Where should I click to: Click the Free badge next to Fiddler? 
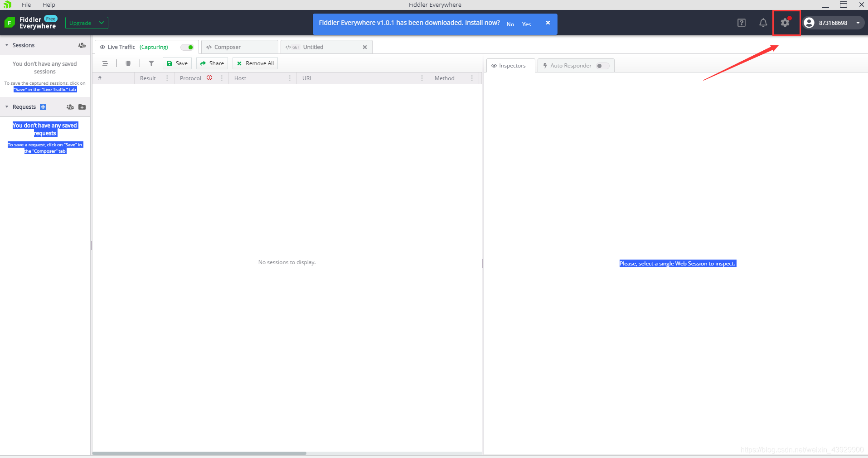tap(51, 19)
